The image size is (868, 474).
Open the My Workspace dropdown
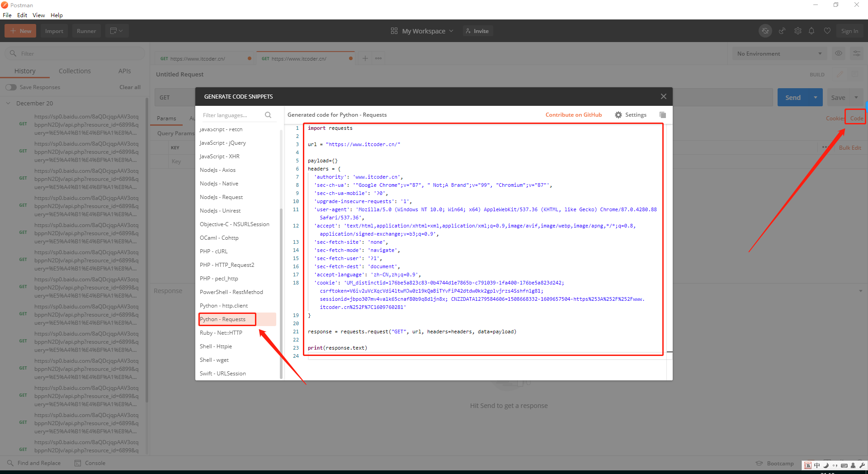pos(422,31)
